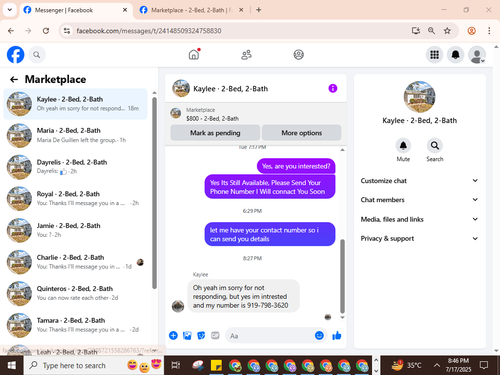The width and height of the screenshot is (500, 375).
Task: Open weather 35°C taskbar widget
Action: coord(407,365)
